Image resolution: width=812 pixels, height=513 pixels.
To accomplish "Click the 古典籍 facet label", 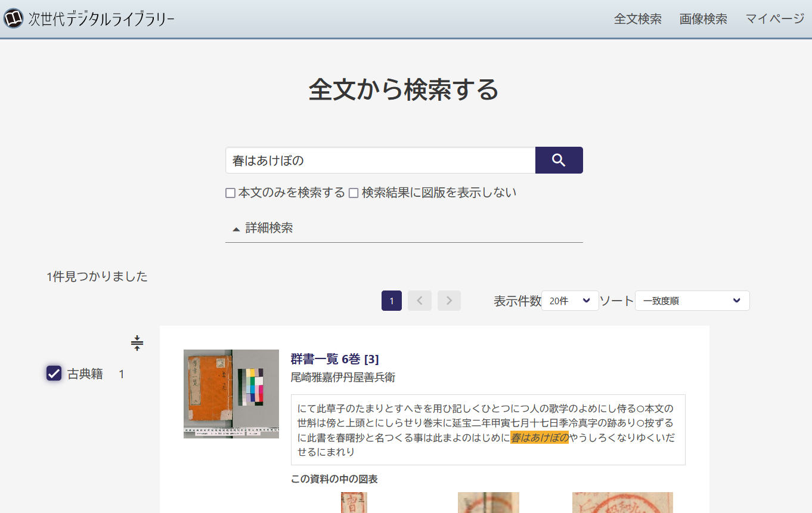I will tap(85, 374).
